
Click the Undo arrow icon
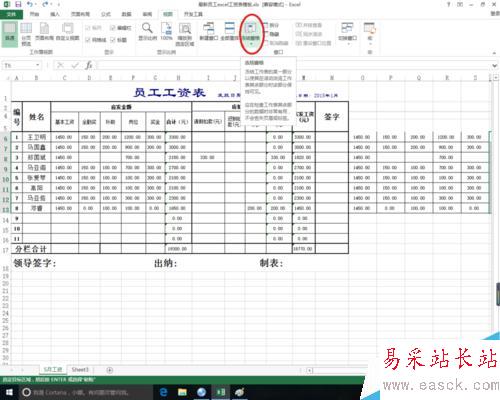(30, 4)
